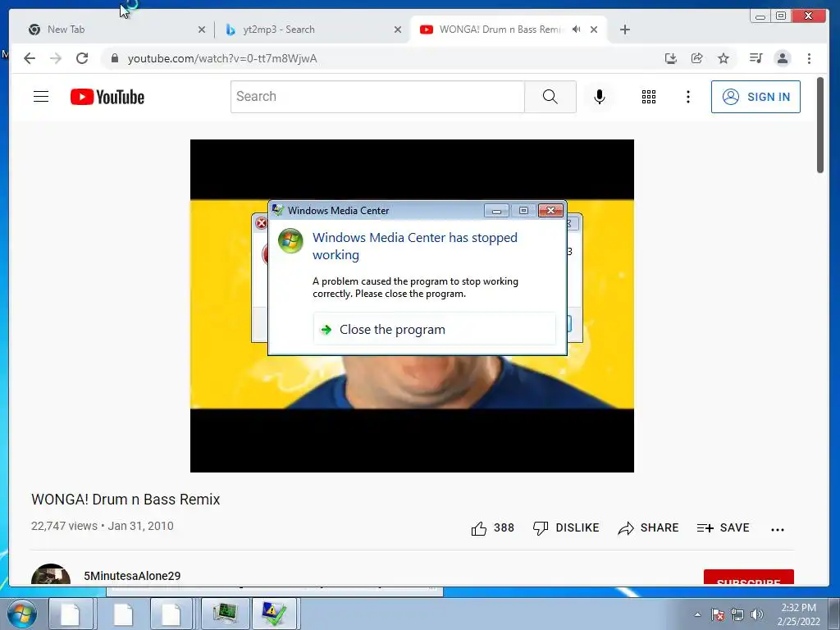Reload the YouTube page

(x=82, y=58)
